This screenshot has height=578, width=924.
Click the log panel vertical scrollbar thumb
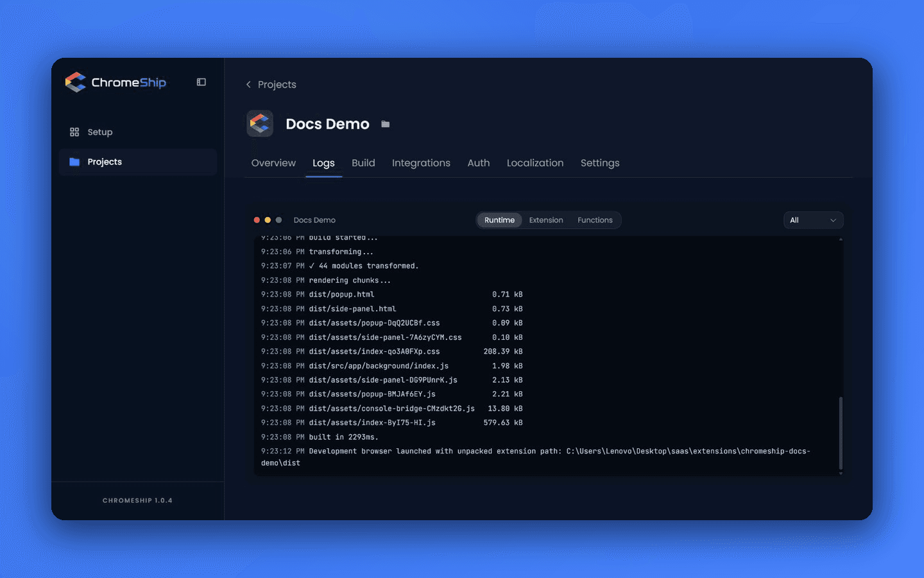[841, 433]
